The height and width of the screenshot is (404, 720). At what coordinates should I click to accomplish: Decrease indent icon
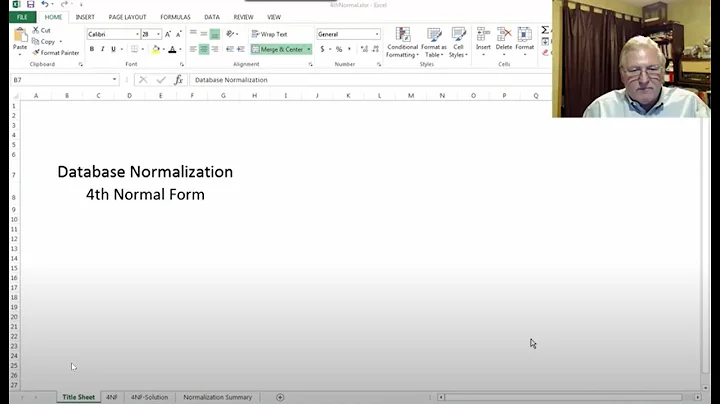[x=230, y=49]
